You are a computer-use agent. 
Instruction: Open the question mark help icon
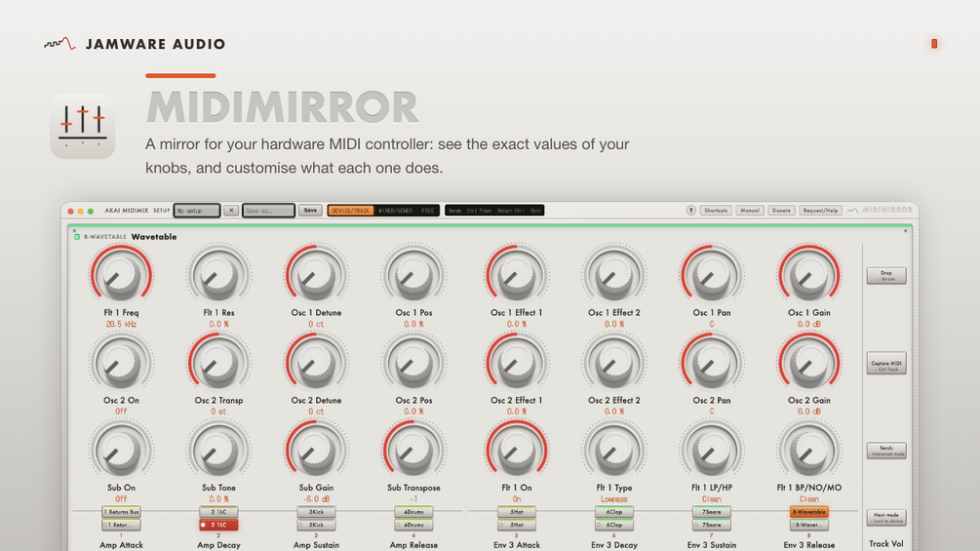(x=690, y=211)
